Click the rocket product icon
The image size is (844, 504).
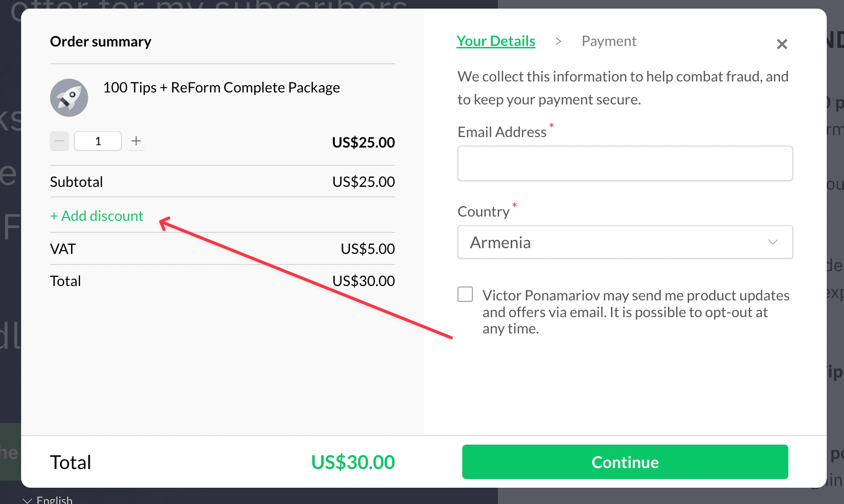(69, 98)
